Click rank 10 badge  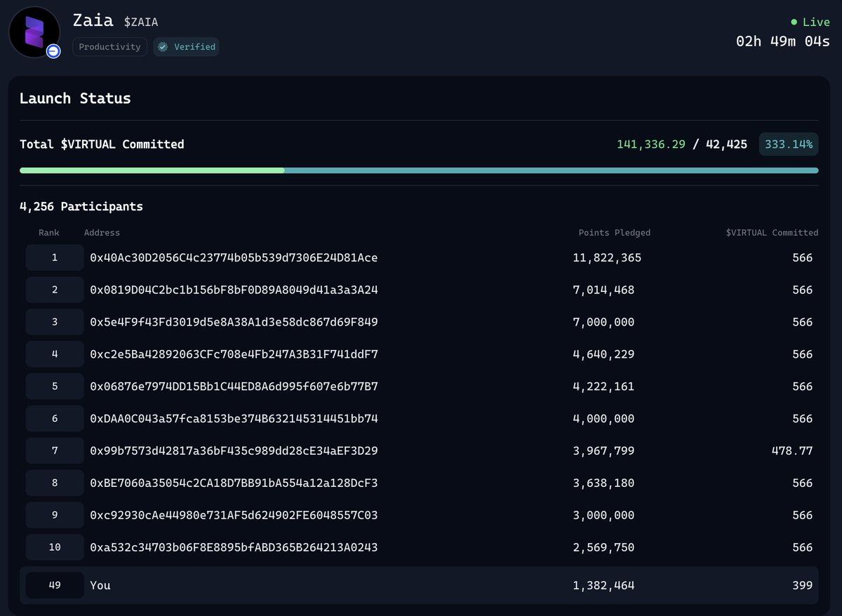[55, 547]
